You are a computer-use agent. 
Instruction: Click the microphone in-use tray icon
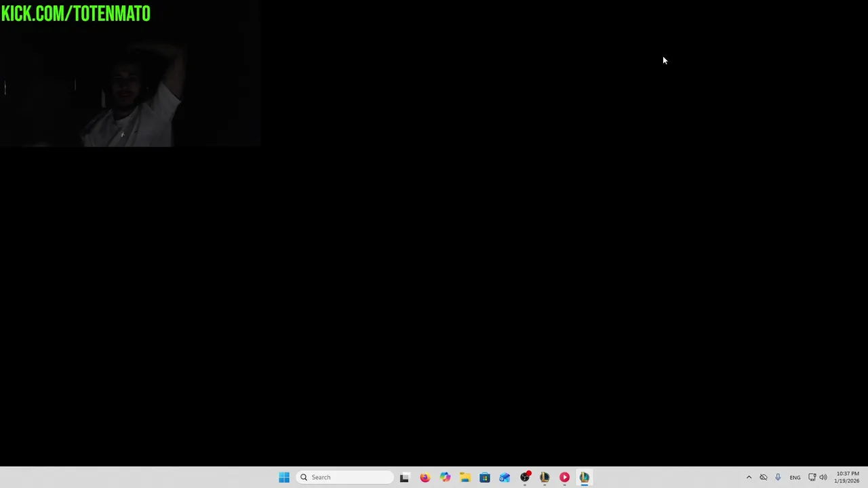[778, 477]
